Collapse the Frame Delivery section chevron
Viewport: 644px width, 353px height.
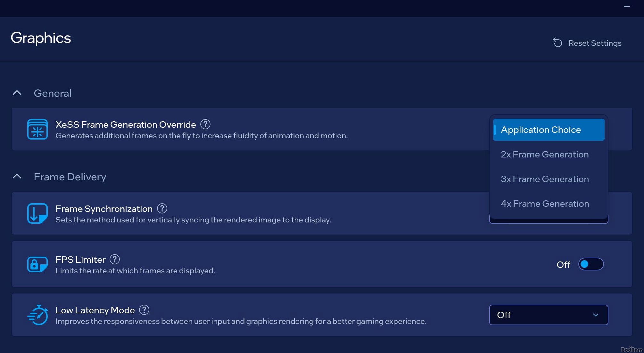point(17,177)
